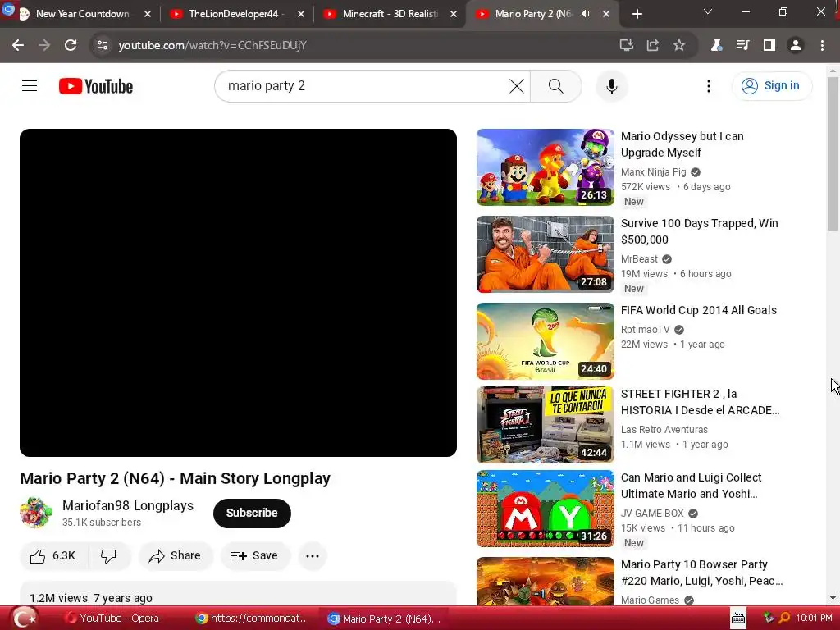Click the install app icon in address bar

626,45
